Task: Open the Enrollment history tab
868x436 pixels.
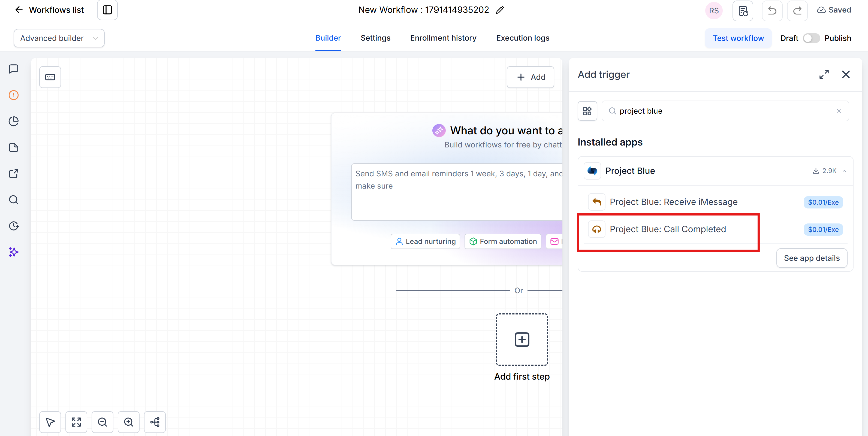Action: click(x=443, y=38)
